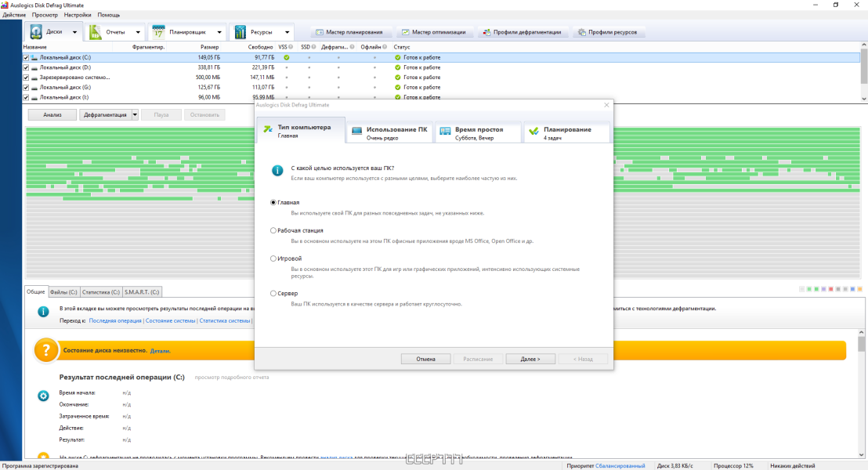The height and width of the screenshot is (470, 868).
Task: Close the wizard dialog with X
Action: click(606, 105)
